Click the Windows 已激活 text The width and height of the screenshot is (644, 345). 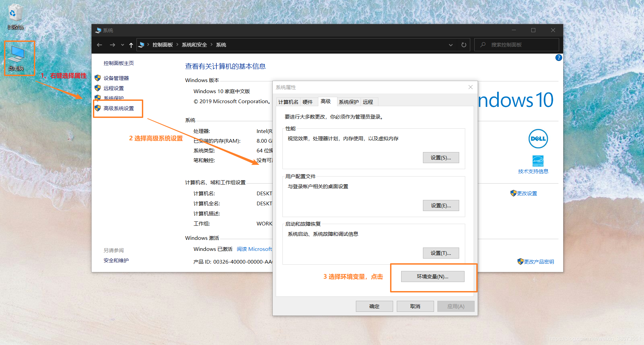pos(213,249)
